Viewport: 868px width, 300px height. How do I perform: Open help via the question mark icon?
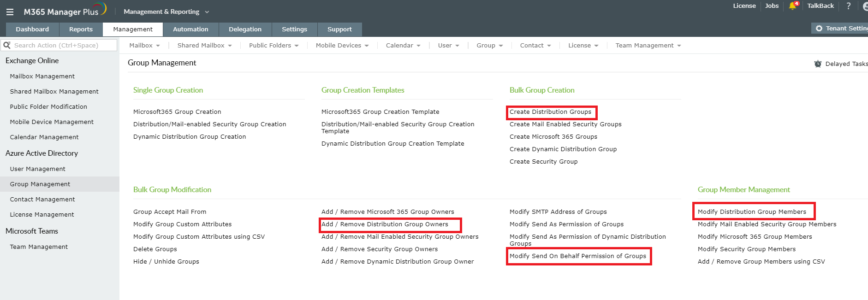[x=848, y=6]
